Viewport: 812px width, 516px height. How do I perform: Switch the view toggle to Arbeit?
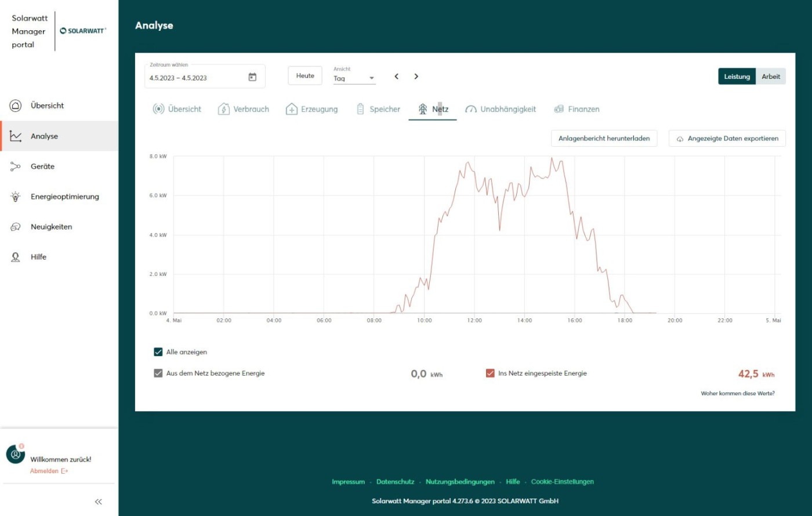pos(770,77)
